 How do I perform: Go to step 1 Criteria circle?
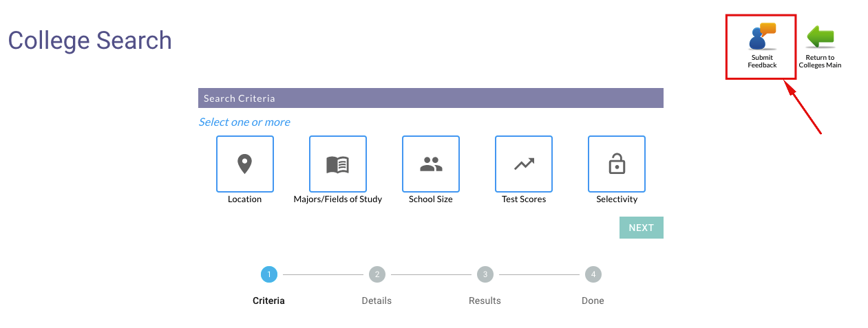pyautogui.click(x=269, y=274)
